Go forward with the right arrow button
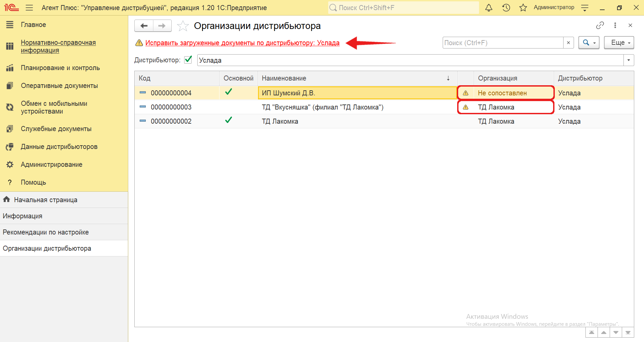The image size is (644, 342). [x=162, y=26]
